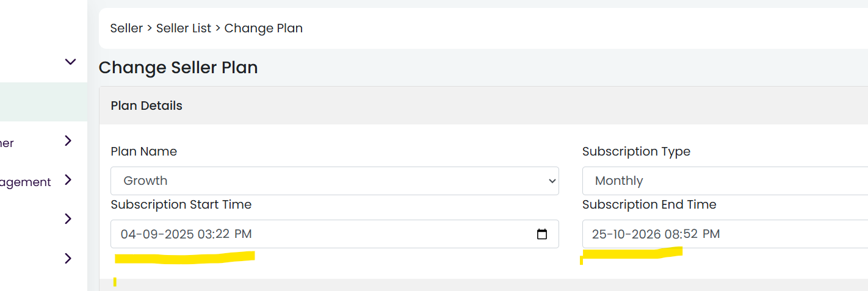Viewport: 868px width, 291px height.
Task: Click the Change Plan breadcrumb item
Action: coord(264,28)
